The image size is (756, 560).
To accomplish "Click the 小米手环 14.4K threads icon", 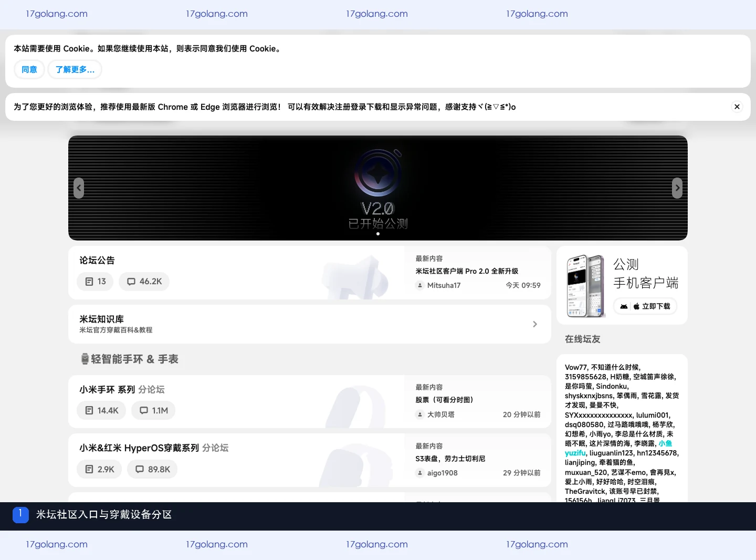I will pos(89,410).
